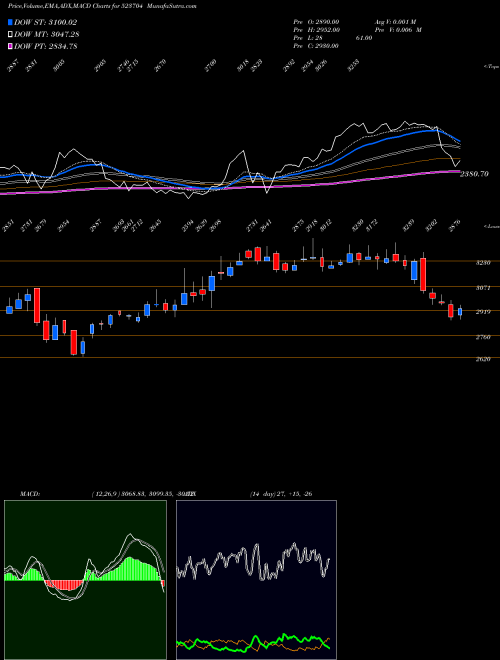The height and width of the screenshot is (660, 500).
Task: Click the 'Pre O: 2890.00' value
Action: (316, 22)
